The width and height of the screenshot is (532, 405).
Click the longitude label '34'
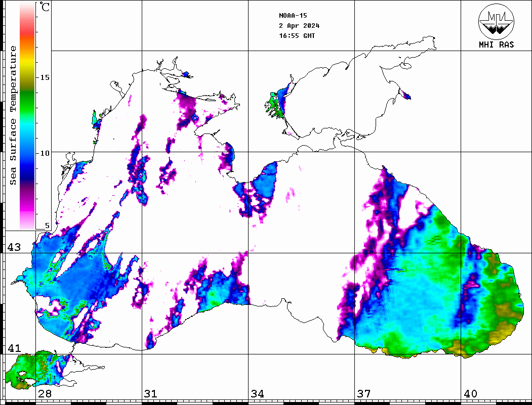pos(257,394)
